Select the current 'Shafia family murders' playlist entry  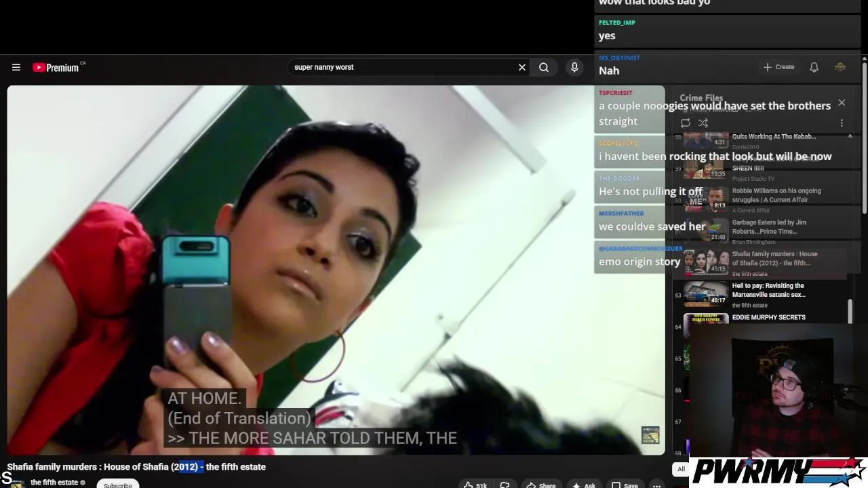759,263
